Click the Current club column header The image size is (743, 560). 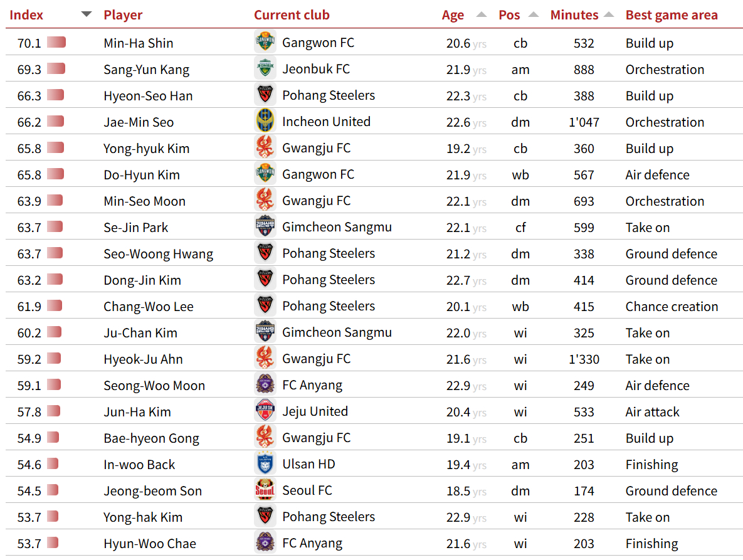pos(292,15)
